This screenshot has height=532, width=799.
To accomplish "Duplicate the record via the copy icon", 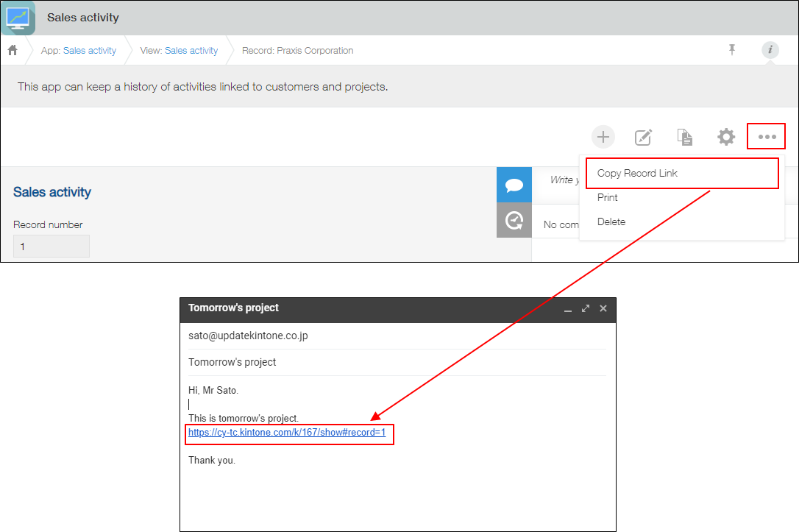I will coord(684,136).
